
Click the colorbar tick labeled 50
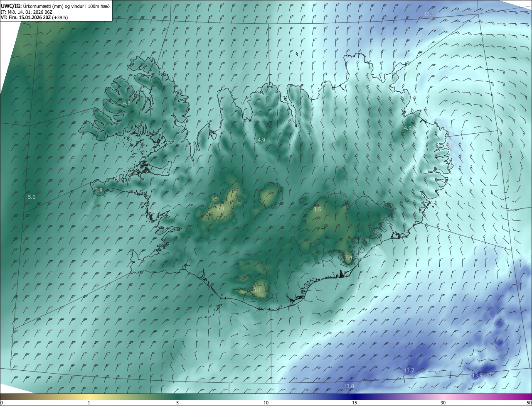click(529, 403)
